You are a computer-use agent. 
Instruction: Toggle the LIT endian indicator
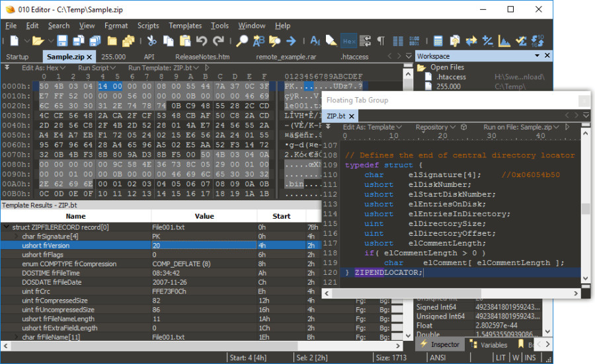(x=500, y=357)
